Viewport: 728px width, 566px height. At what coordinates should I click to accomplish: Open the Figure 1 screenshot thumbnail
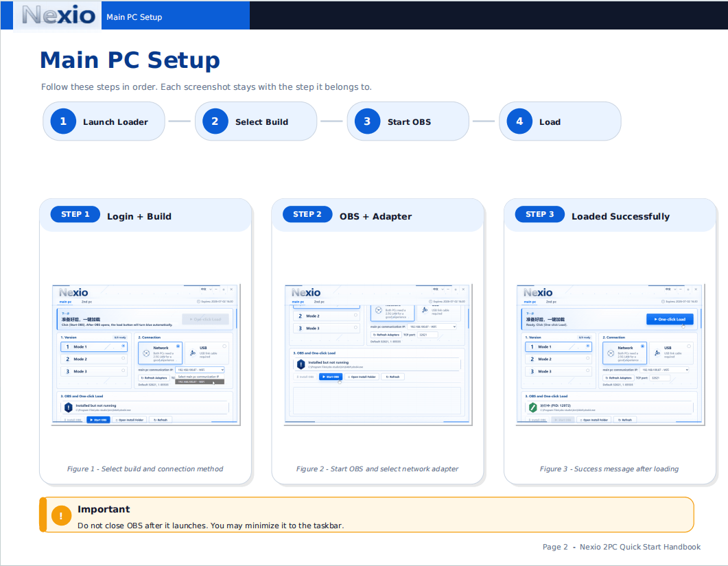(x=145, y=355)
